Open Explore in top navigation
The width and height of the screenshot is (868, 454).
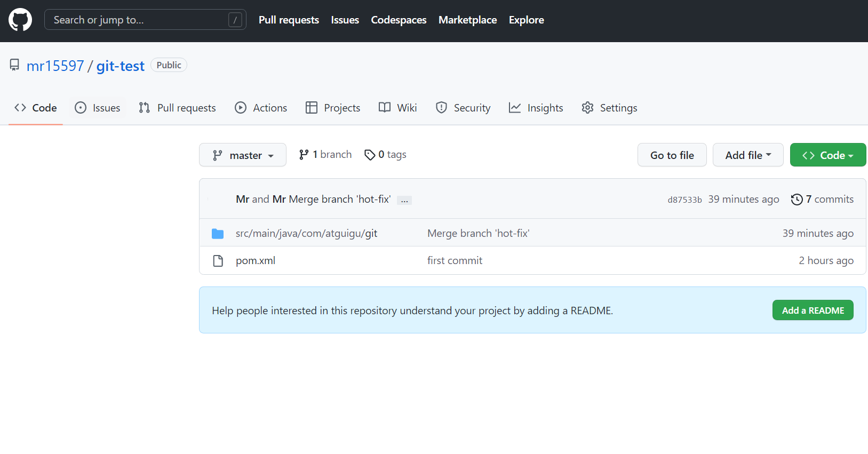point(526,20)
